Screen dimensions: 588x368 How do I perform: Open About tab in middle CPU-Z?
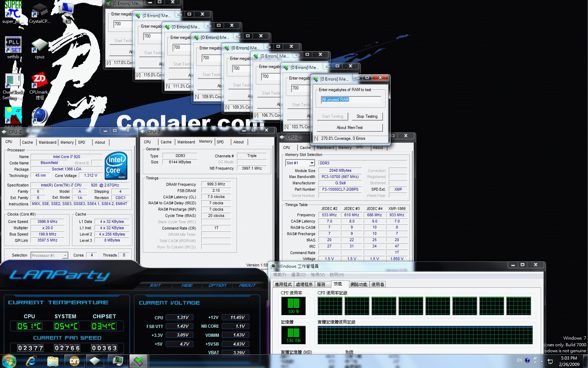coord(239,142)
